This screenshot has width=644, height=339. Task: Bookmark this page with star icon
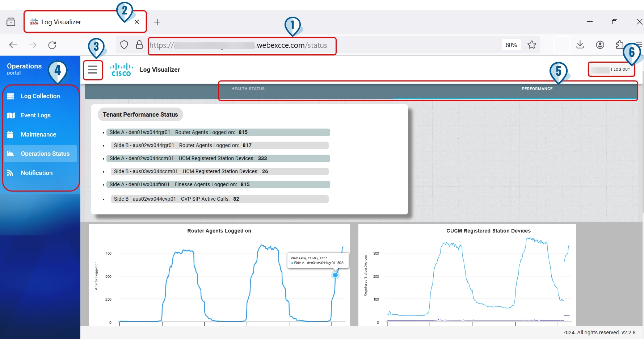[532, 45]
